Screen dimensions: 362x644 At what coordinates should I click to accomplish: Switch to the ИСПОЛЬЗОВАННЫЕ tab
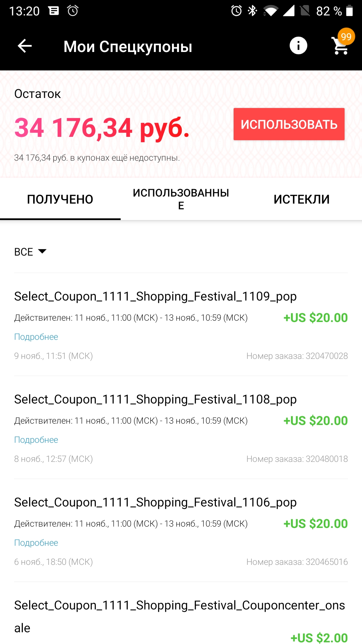coord(181,199)
